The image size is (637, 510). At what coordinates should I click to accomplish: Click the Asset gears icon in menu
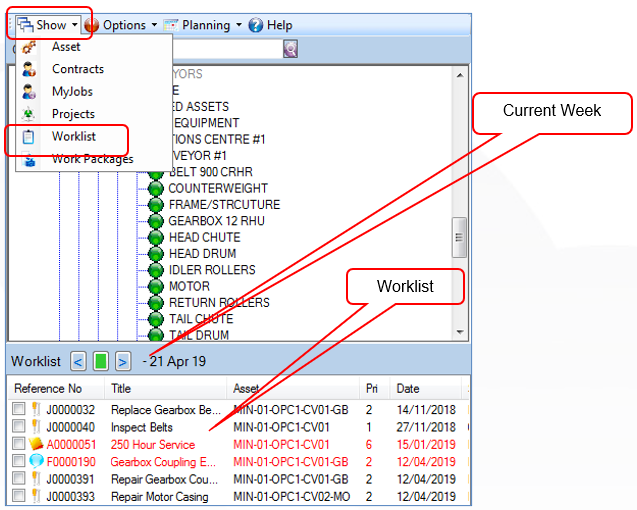[29, 47]
